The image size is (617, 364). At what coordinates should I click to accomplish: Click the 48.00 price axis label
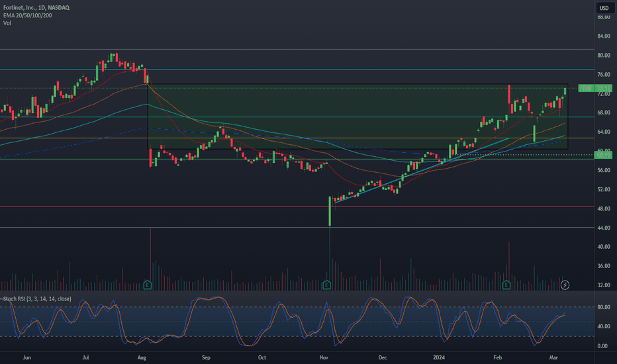point(604,208)
